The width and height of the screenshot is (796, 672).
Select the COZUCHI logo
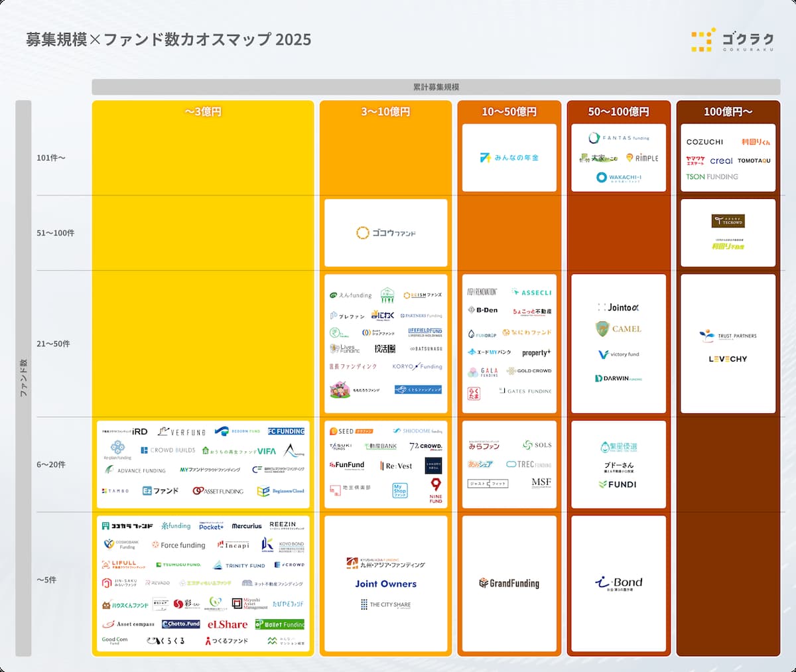click(705, 142)
